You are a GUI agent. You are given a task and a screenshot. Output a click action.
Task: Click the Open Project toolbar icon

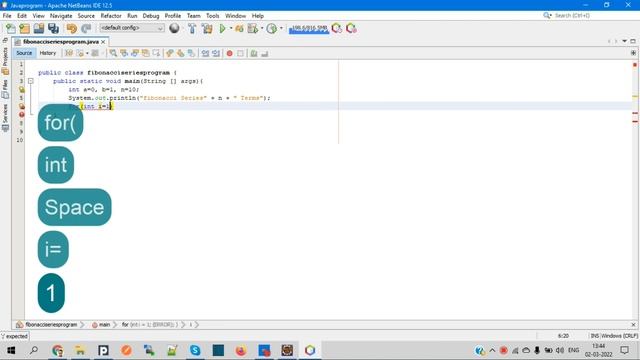[39, 28]
